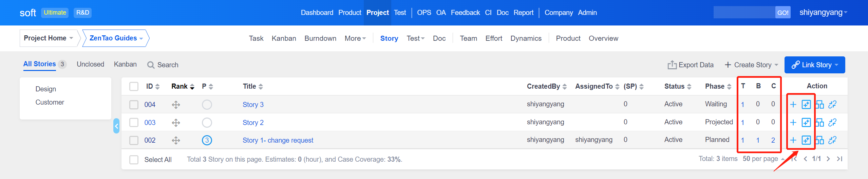Open the shiyangyang user menu
Screen dimensions: 868x179
coord(823,13)
